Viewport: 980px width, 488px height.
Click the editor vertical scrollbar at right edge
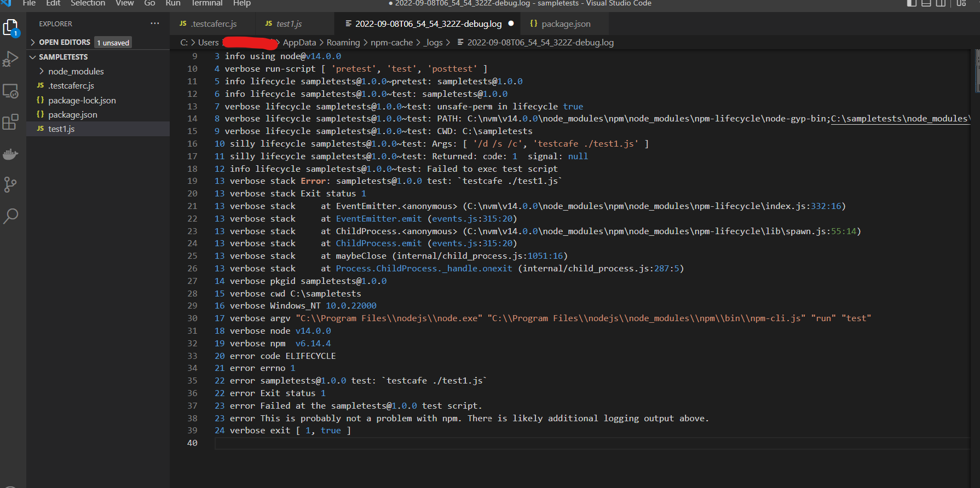pos(977,71)
